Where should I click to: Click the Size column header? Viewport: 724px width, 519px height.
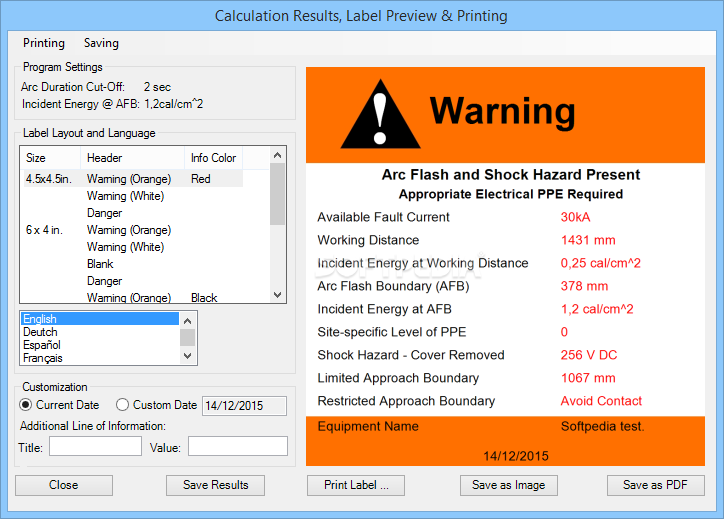pyautogui.click(x=50, y=158)
